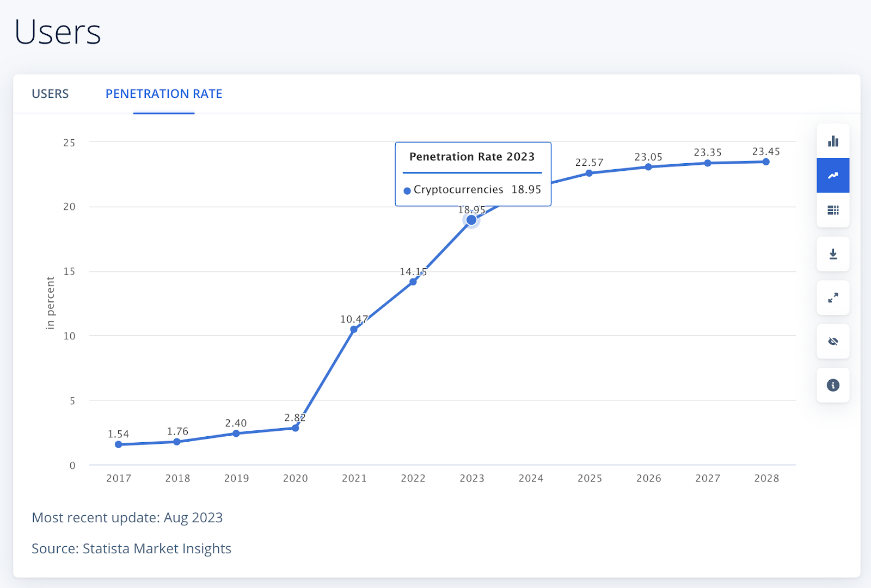Click the 2019 data point at 2.40
The height and width of the screenshot is (588, 871).
pos(236,434)
